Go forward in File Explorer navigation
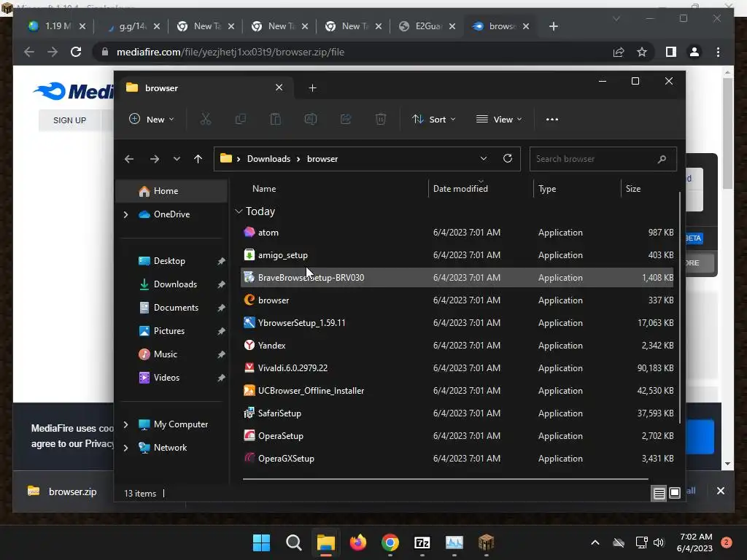Image resolution: width=747 pixels, height=560 pixels. 155,159
